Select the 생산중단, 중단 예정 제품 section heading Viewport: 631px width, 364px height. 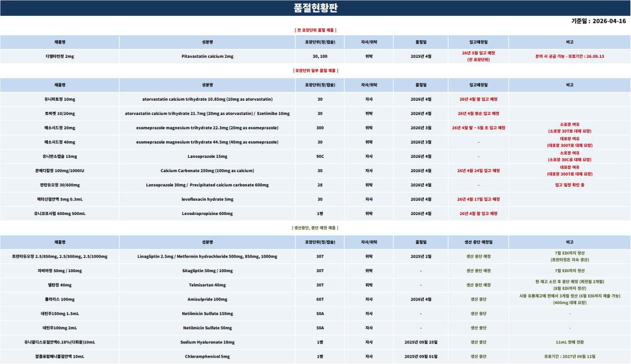coord(315,227)
